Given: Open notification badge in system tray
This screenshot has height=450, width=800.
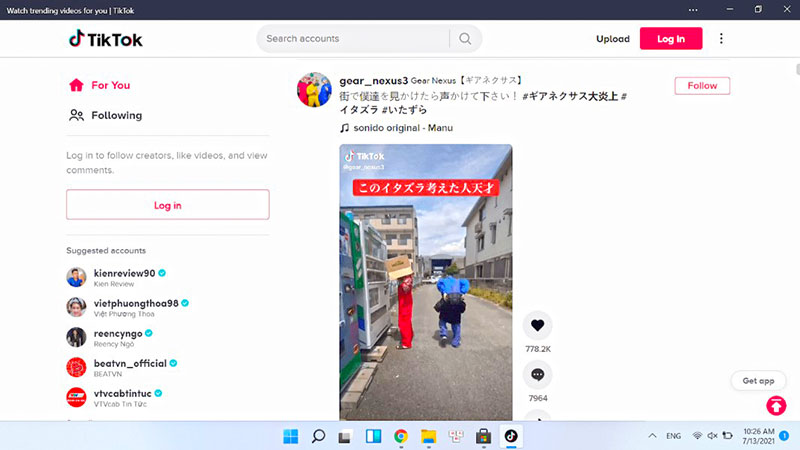Looking at the screenshot, I should (x=784, y=436).
